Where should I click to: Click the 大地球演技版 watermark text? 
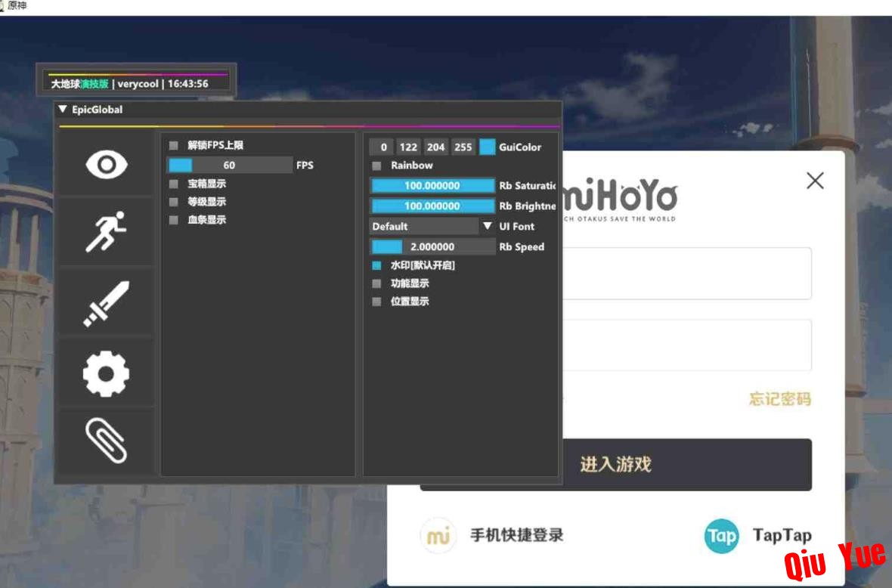pyautogui.click(x=79, y=84)
